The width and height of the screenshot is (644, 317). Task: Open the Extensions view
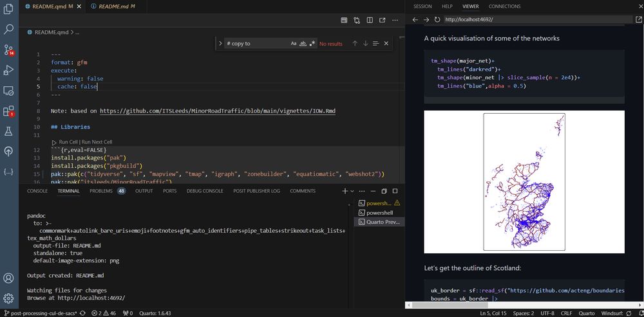click(x=8, y=111)
